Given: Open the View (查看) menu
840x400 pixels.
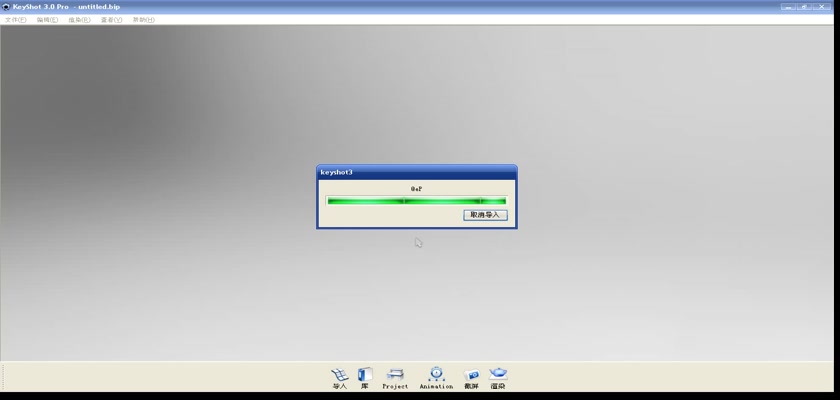Looking at the screenshot, I should click(111, 20).
